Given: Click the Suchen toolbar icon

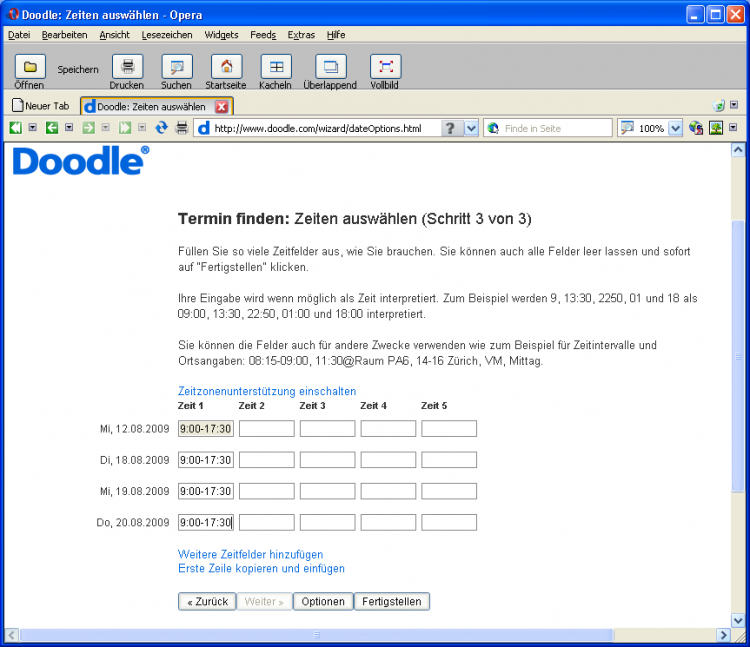Looking at the screenshot, I should click(177, 66).
